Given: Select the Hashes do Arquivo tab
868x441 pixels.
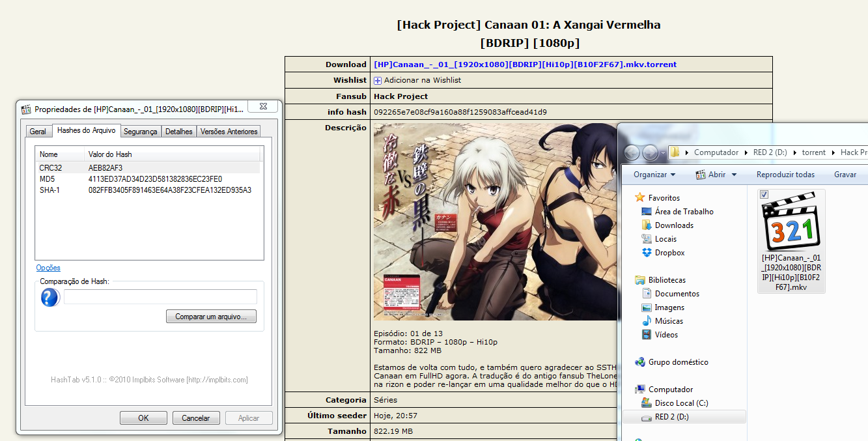Looking at the screenshot, I should pyautogui.click(x=87, y=130).
